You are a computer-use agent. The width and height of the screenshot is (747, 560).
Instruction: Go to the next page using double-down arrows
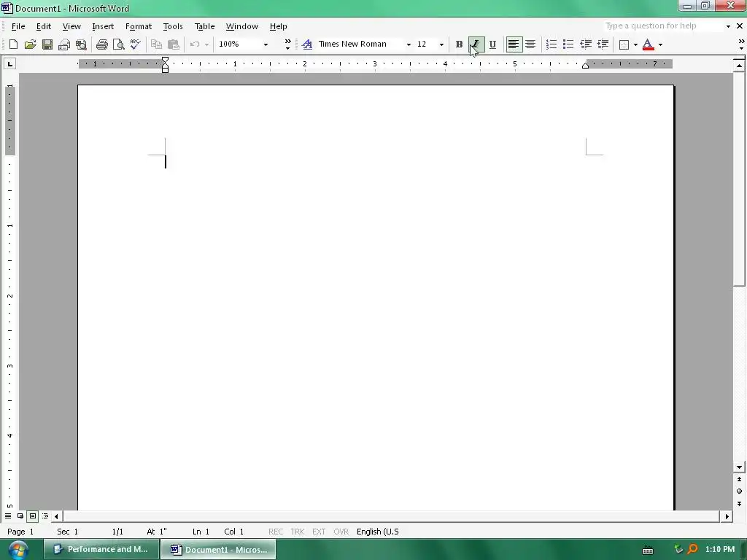pyautogui.click(x=740, y=503)
